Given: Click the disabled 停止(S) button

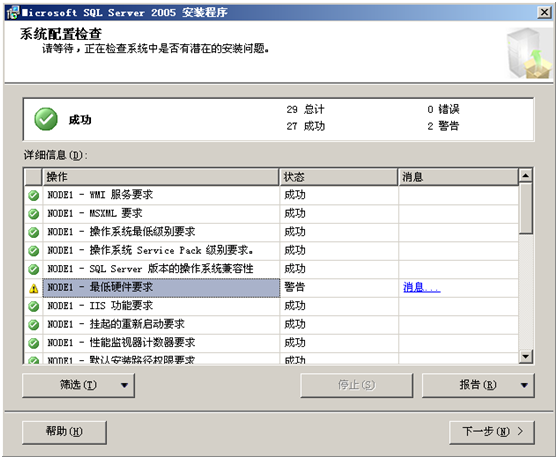Looking at the screenshot, I should (x=357, y=385).
